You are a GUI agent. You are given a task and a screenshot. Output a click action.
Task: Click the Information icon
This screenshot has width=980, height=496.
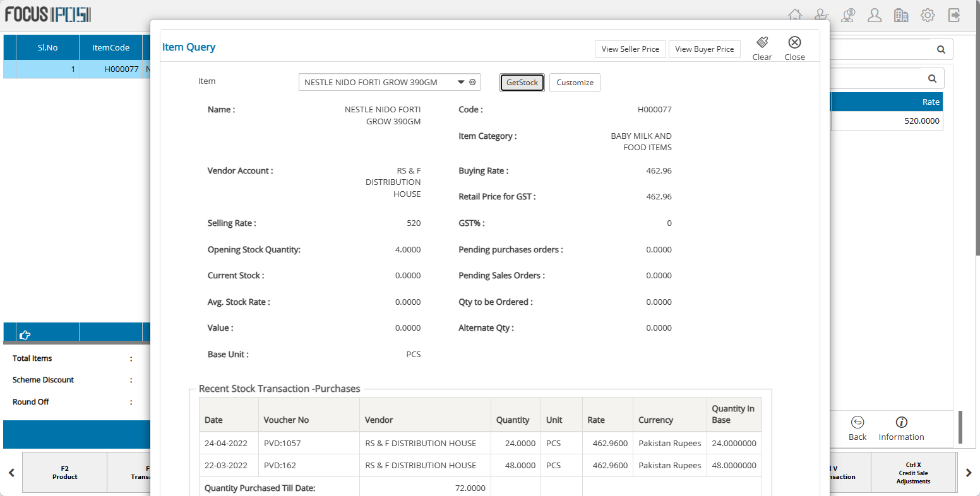tap(901, 422)
